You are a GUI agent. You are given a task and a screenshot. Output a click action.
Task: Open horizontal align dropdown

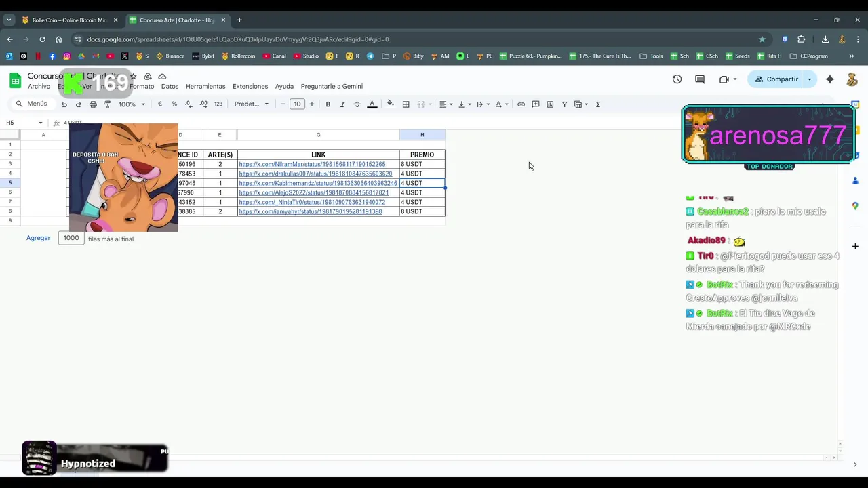pos(446,104)
